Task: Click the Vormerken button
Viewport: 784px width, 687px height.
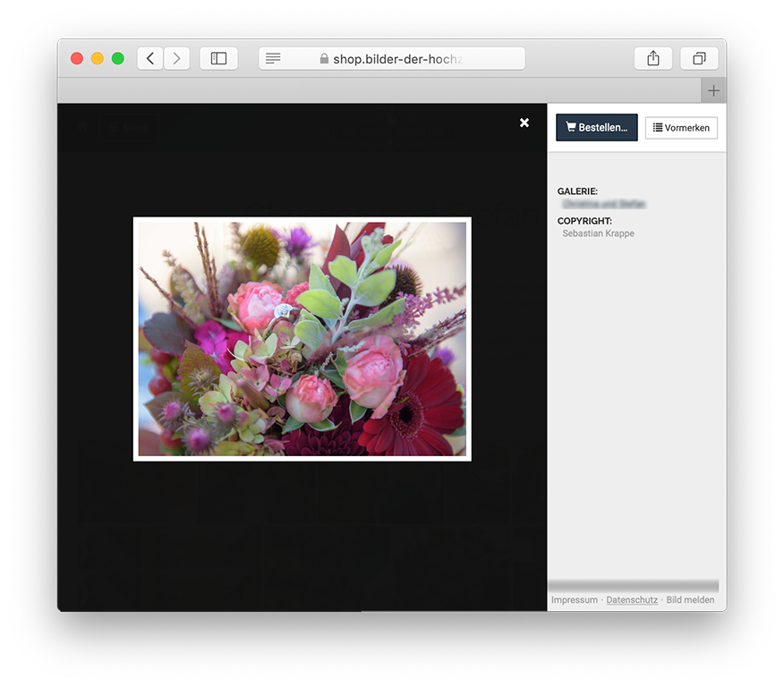Action: [x=681, y=128]
